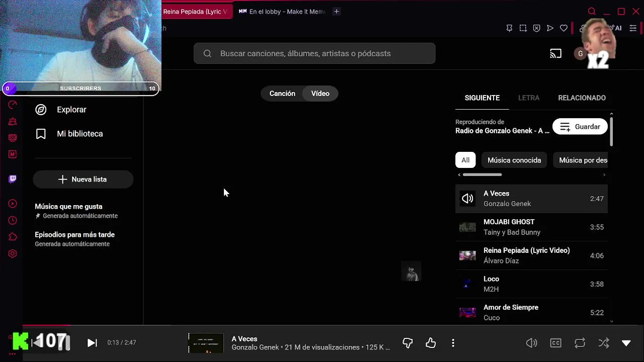Select the LETRA tab
Screen dimensions: 644x362
coord(529,98)
